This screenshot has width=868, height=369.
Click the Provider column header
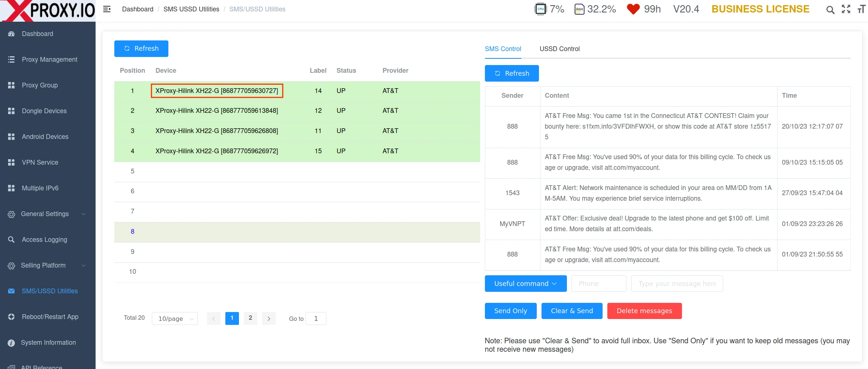(395, 71)
